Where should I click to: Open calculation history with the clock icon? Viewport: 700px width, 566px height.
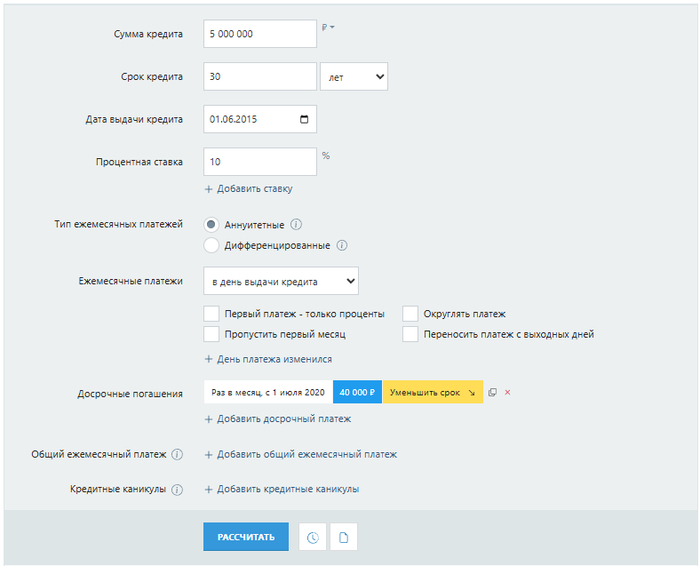click(312, 537)
